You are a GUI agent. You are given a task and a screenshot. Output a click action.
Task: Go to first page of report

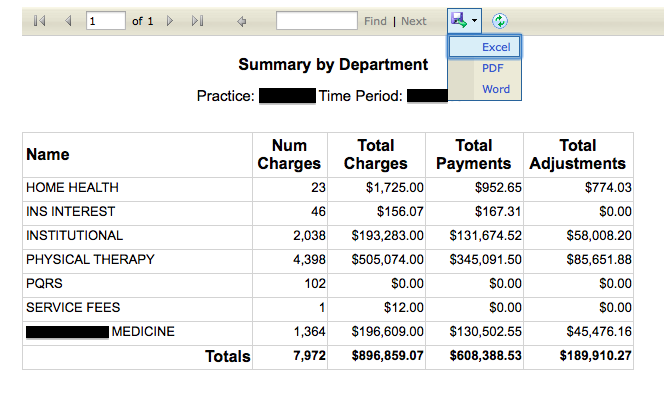tap(39, 21)
